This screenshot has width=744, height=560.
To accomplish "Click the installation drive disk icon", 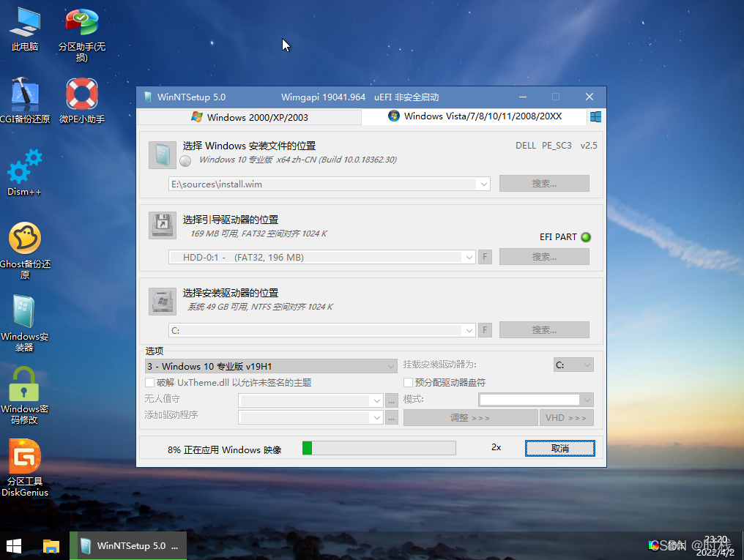I will (163, 301).
